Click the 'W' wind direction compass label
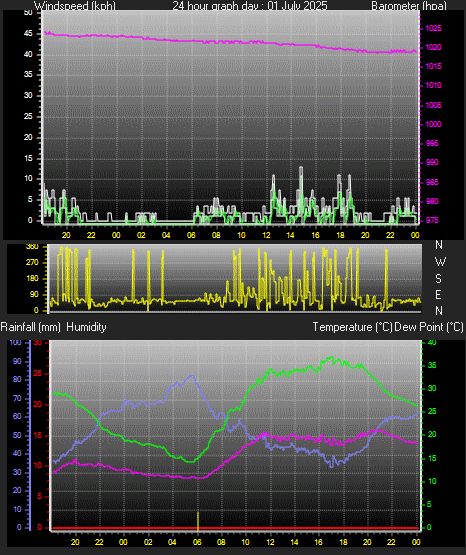 pos(440,262)
